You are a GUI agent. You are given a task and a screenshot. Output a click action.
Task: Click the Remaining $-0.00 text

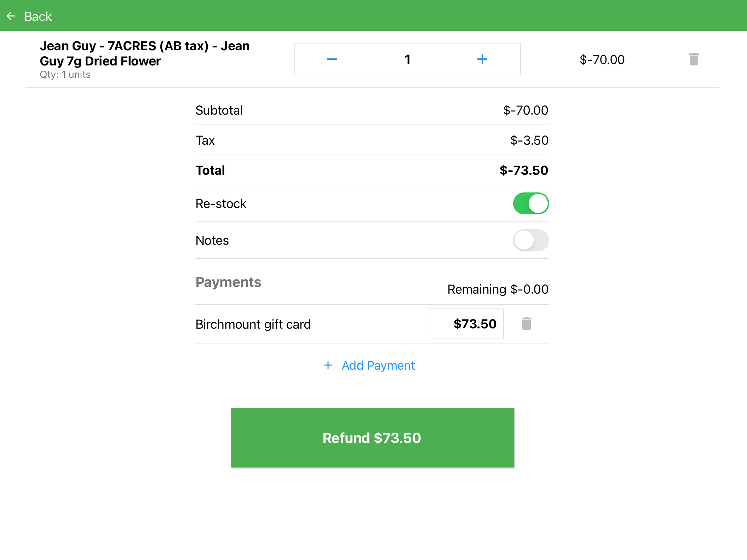498,289
